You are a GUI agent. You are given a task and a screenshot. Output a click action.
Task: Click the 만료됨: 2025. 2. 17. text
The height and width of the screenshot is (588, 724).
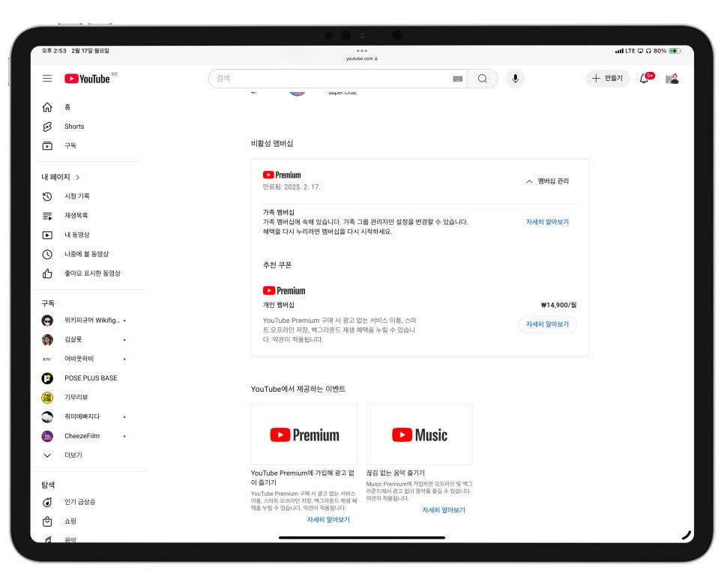[292, 187]
